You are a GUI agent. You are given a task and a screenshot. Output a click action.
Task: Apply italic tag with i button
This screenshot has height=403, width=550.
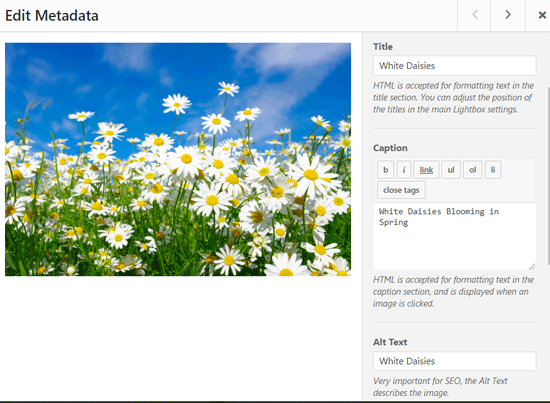(404, 170)
